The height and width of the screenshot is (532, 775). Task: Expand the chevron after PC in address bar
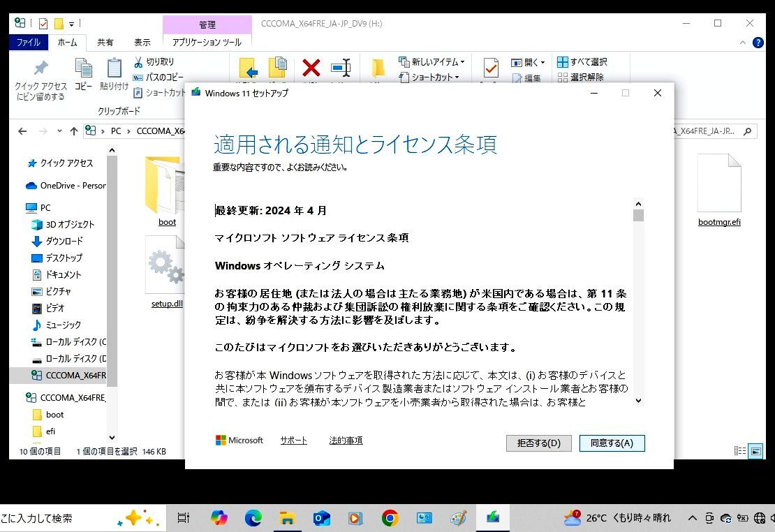128,131
